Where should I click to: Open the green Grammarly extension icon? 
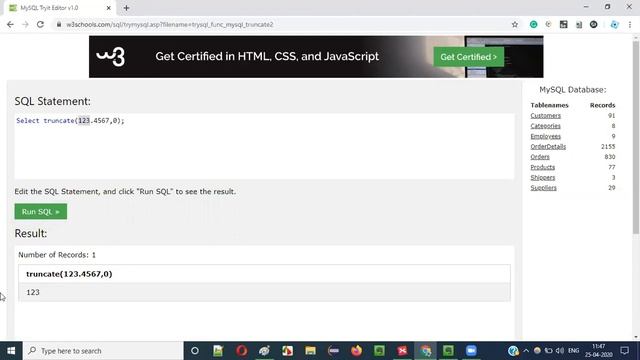click(x=533, y=24)
